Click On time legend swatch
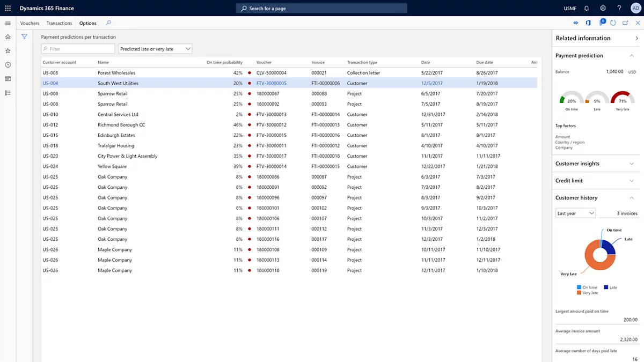Viewport: 644px width, 362px height. pos(579,287)
